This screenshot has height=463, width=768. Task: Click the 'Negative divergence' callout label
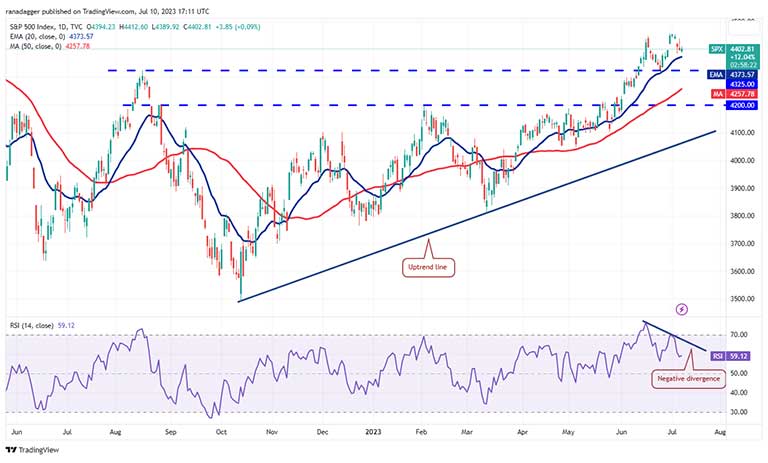click(688, 379)
